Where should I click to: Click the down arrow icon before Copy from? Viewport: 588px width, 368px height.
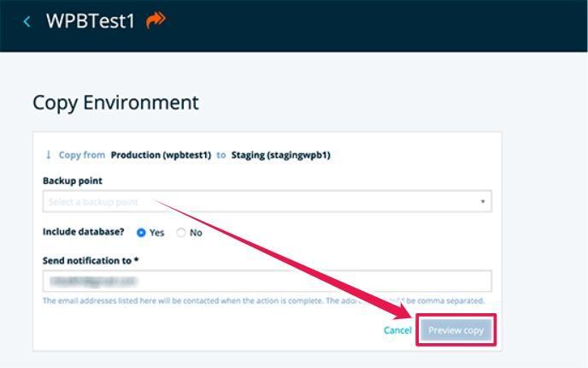click(x=48, y=155)
